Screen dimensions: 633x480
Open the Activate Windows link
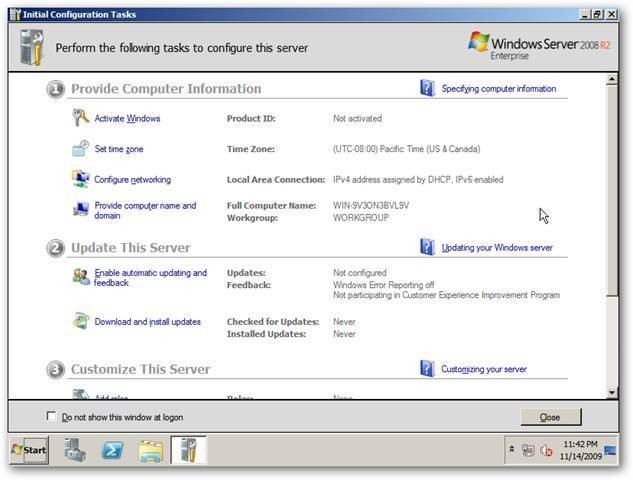click(x=127, y=118)
